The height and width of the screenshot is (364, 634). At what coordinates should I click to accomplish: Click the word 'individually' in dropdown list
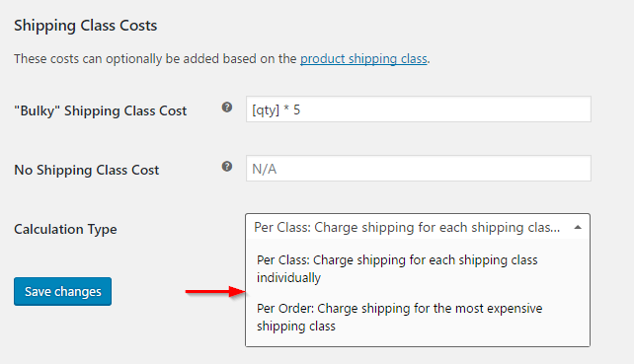coord(288,277)
